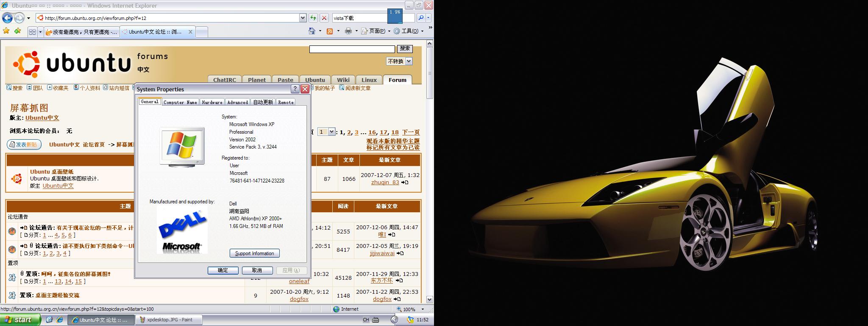Click the Add to Favorites plus-star icon
The image size is (868, 326).
pos(17,31)
